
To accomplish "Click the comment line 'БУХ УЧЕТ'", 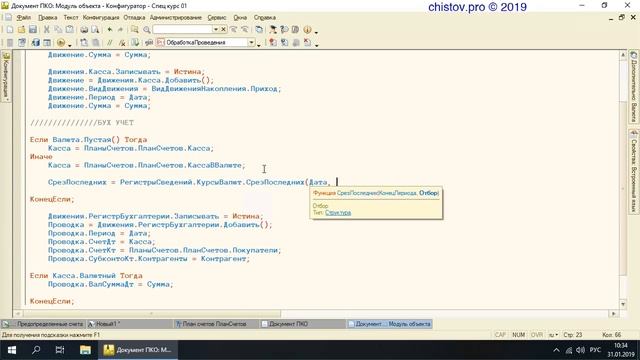I will point(82,123).
